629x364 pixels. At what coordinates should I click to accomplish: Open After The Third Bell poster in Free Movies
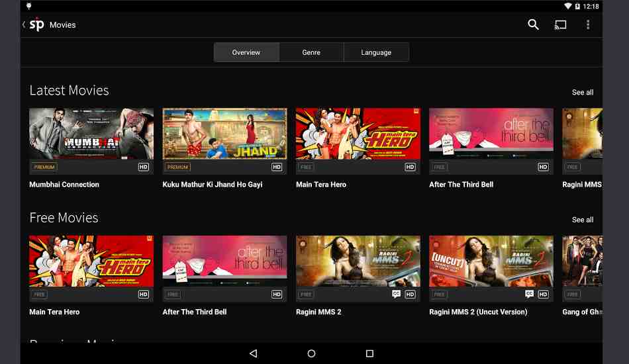224,261
